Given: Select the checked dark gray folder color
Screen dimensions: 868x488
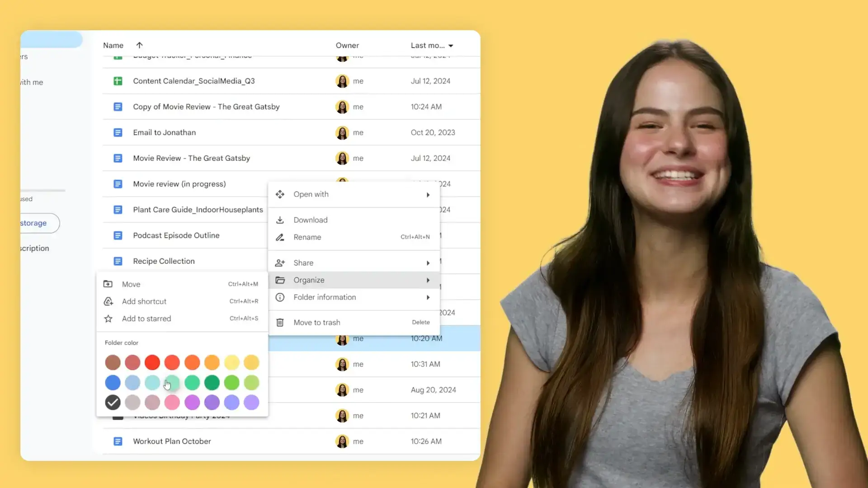Looking at the screenshot, I should 113,402.
